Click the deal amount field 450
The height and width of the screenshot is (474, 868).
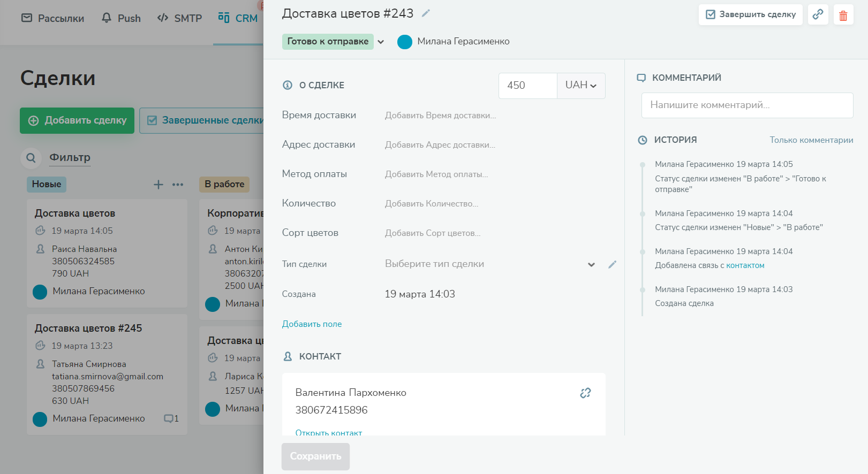click(528, 86)
